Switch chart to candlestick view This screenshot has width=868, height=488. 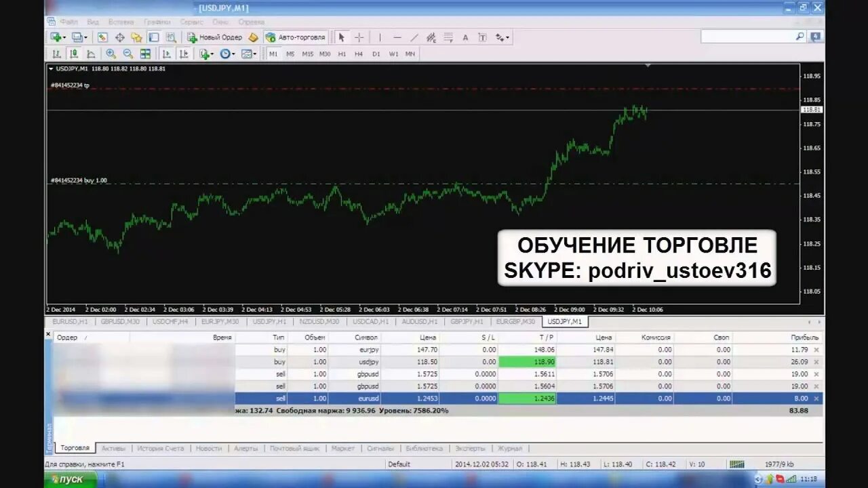coord(75,54)
